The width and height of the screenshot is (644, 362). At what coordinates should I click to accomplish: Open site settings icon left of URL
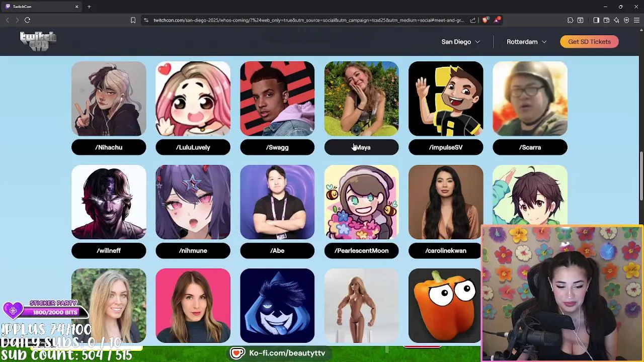click(x=146, y=20)
